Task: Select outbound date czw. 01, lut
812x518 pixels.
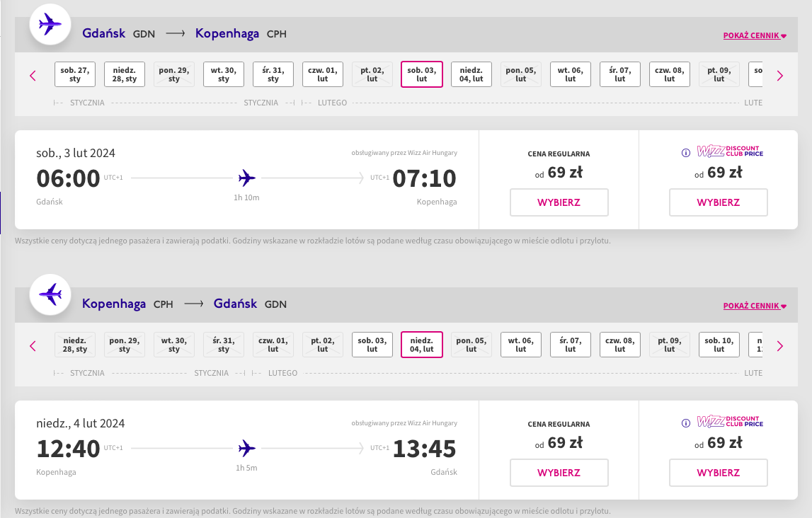Action: pyautogui.click(x=323, y=74)
